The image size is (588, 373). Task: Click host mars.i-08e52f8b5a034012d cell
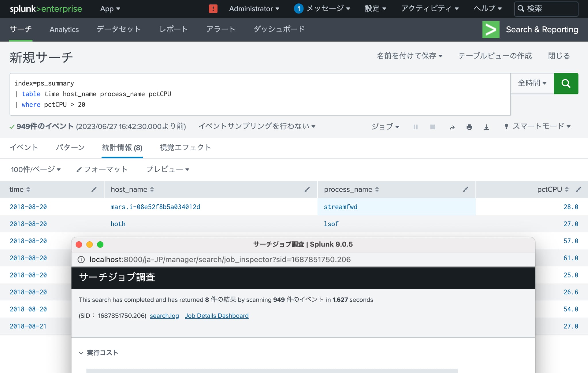coord(155,207)
